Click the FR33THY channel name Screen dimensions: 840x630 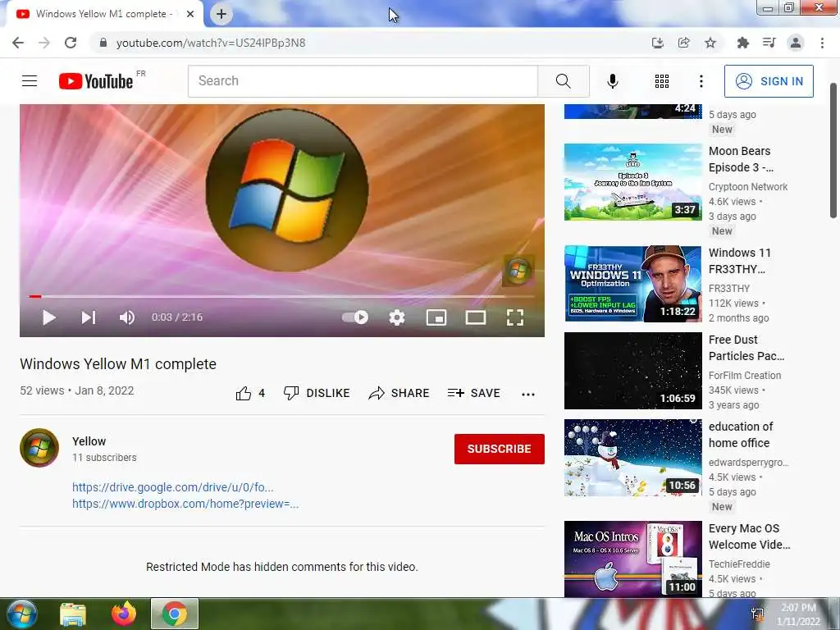(729, 289)
